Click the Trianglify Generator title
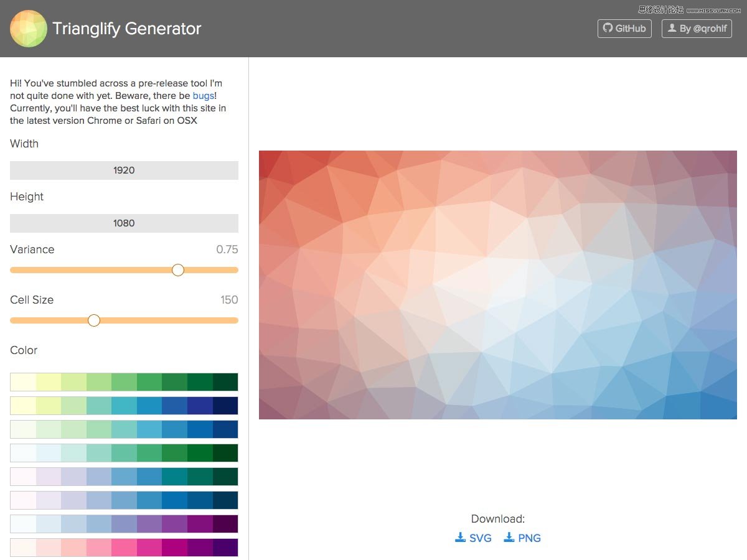Image resolution: width=747 pixels, height=560 pixels. click(x=127, y=29)
